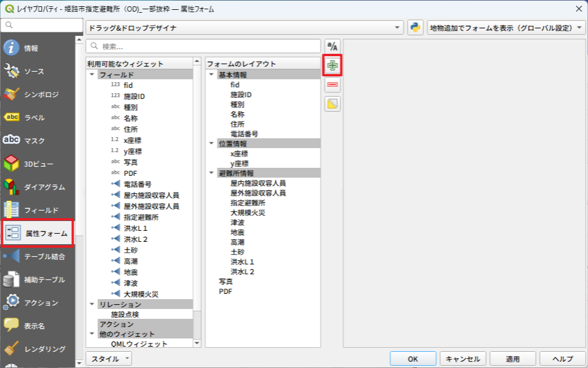The width and height of the screenshot is (588, 368).
Task: Click the a/A text toggle icon
Action: click(333, 46)
